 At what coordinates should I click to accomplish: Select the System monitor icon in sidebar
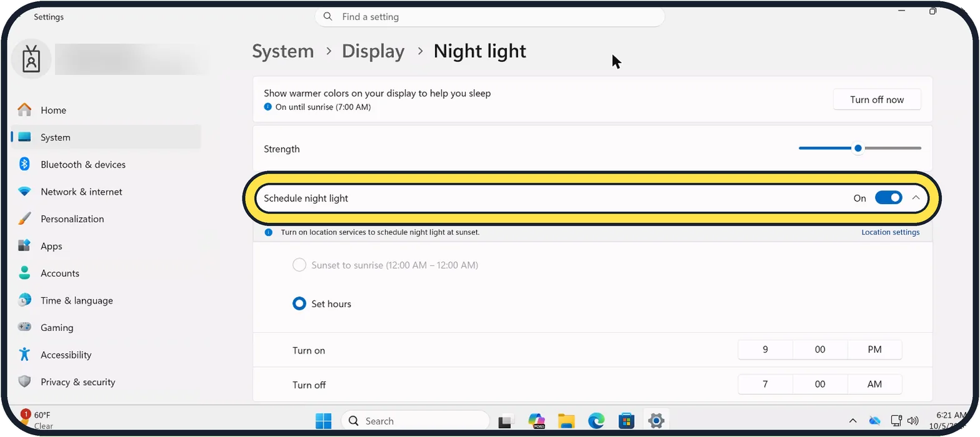click(24, 137)
